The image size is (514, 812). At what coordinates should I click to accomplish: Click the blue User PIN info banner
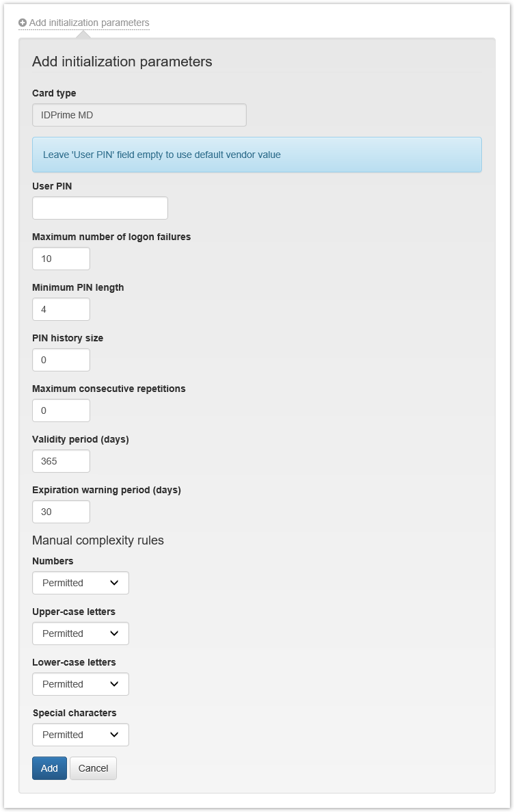pyautogui.click(x=256, y=155)
